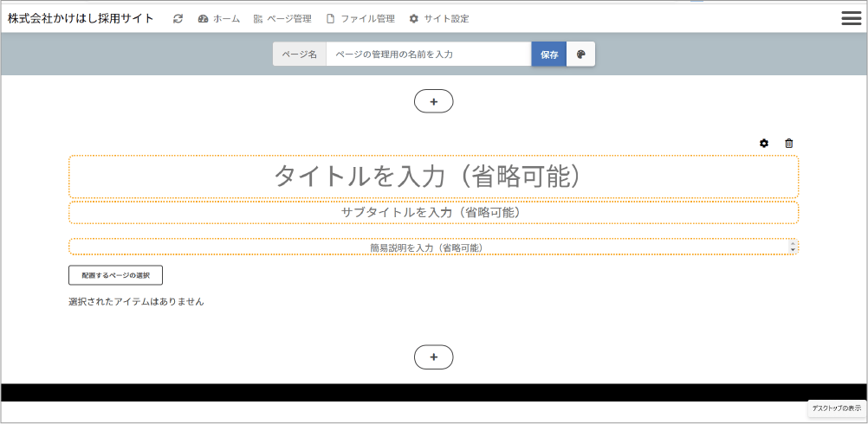This screenshot has width=868, height=424.
Task: Open サイト設定 menu item
Action: click(x=439, y=19)
